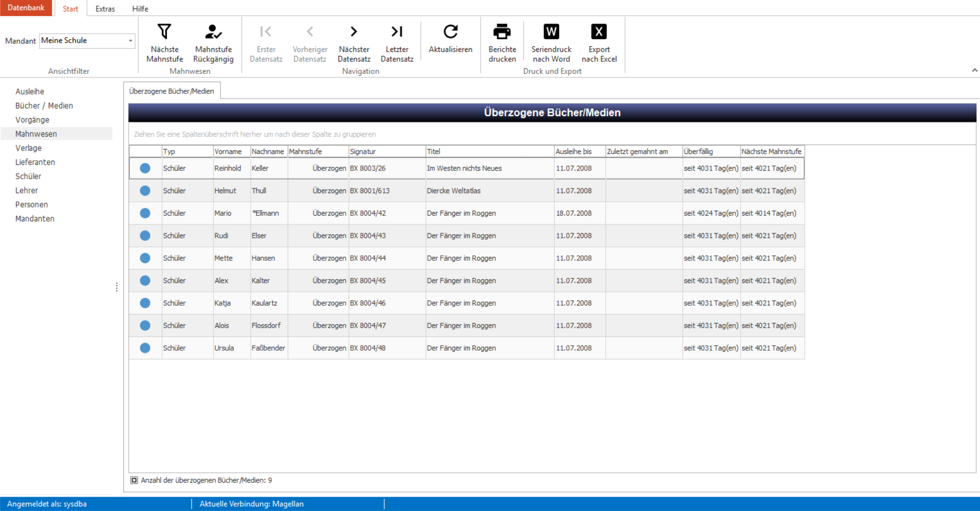Screen dimensions: 980x511
Task: Click blue status dot for Mario *Ellmann
Action: coord(145,213)
